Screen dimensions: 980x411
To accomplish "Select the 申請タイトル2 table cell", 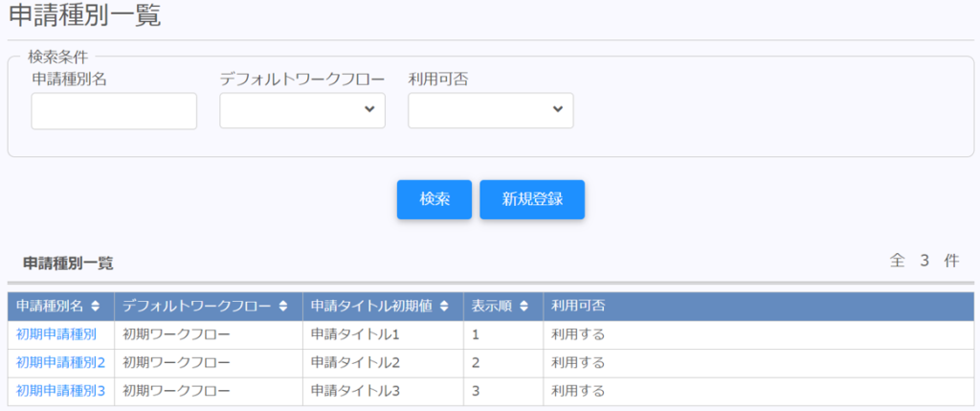I will pos(354,363).
